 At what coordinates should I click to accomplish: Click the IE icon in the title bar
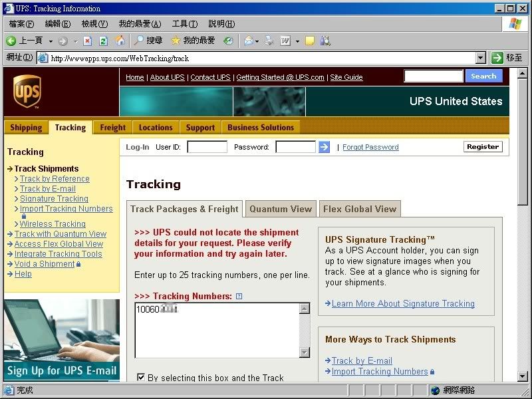pos(9,8)
